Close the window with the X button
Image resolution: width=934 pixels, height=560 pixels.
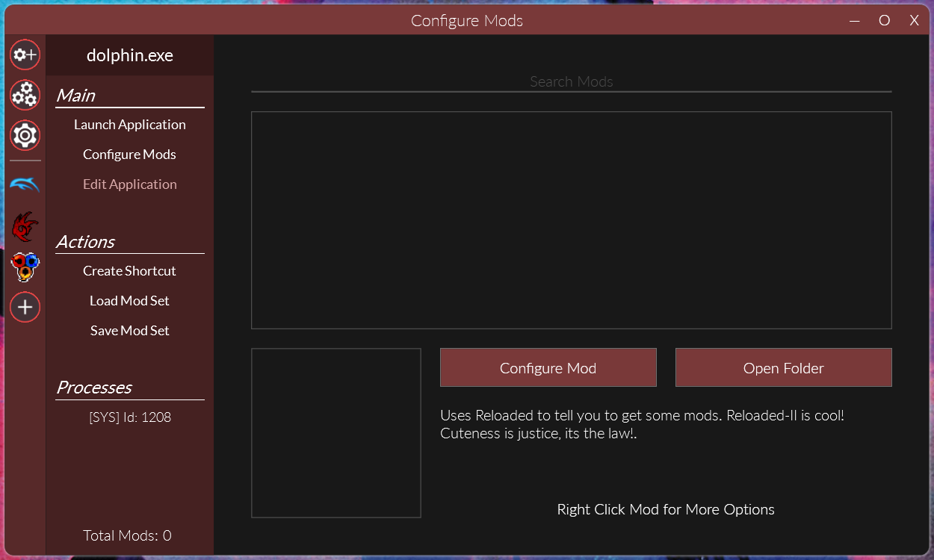pyautogui.click(x=914, y=20)
